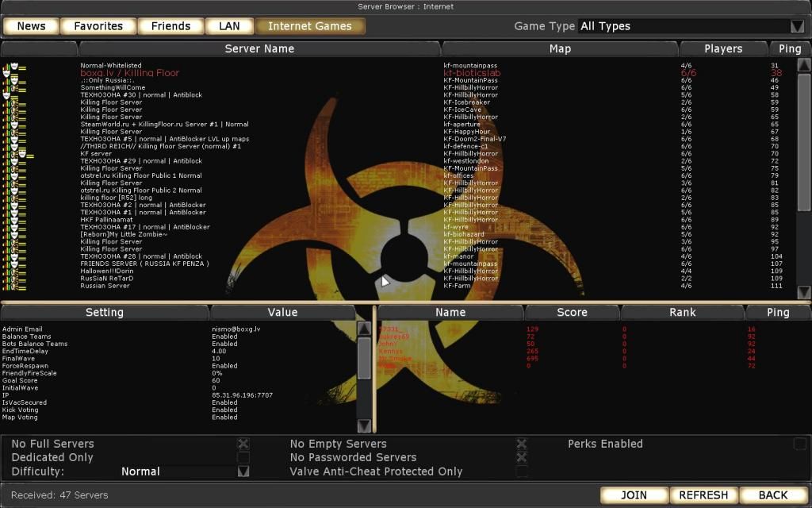Toggle the No Passworded Servers checkbox
This screenshot has width=812, height=508.
[522, 457]
